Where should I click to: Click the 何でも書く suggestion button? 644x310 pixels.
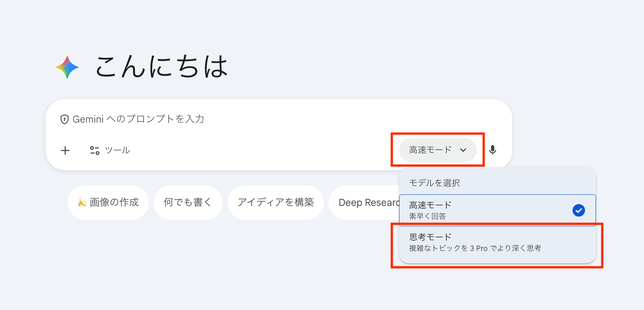click(188, 202)
